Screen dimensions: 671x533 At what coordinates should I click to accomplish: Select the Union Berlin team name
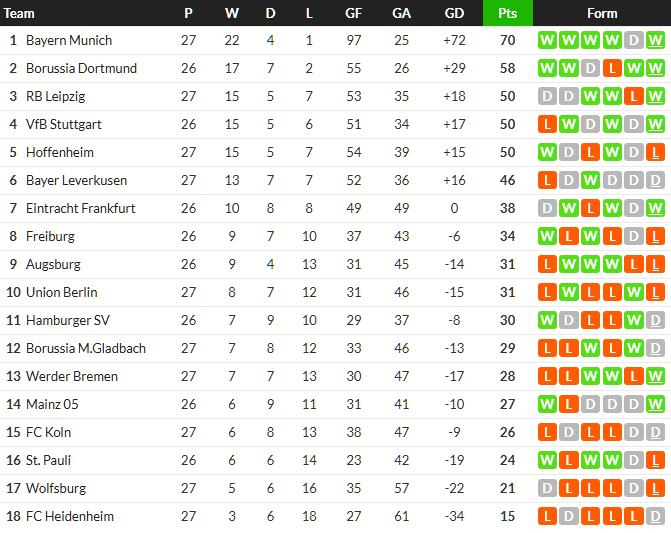(x=61, y=293)
